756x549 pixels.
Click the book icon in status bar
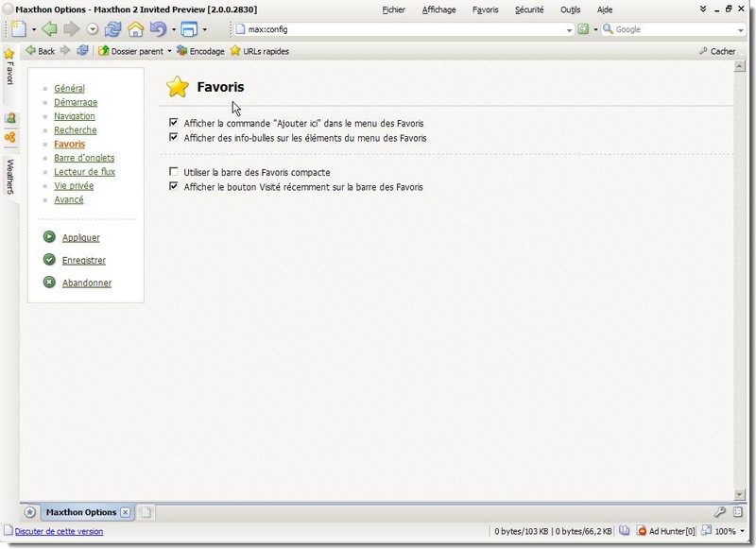625,531
